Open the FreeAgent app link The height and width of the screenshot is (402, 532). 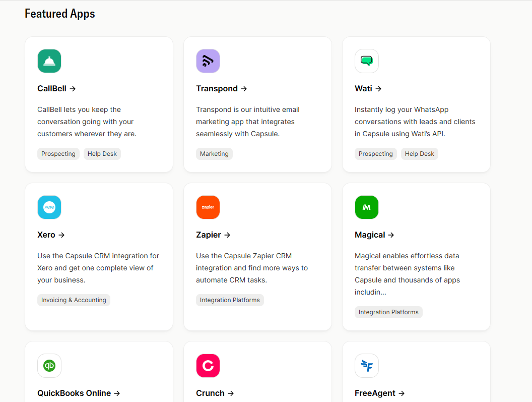(x=380, y=393)
